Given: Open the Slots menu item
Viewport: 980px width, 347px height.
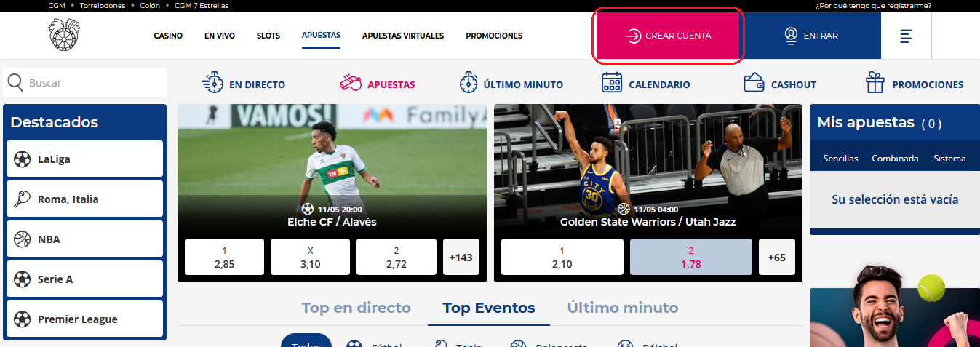Looking at the screenshot, I should 268,36.
